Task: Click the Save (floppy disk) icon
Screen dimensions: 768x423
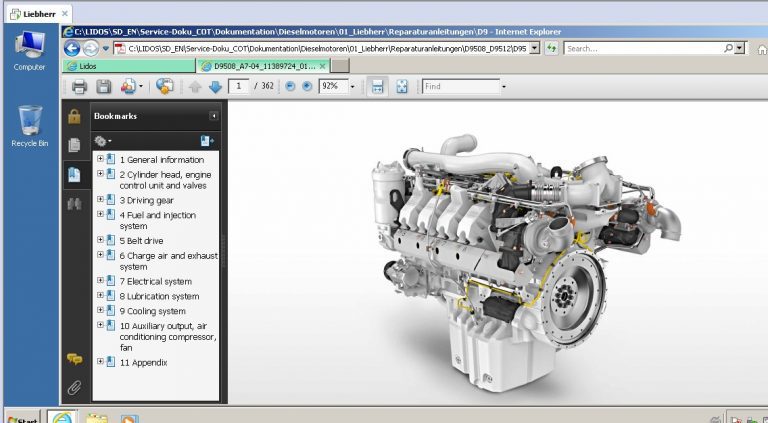Action: point(103,87)
